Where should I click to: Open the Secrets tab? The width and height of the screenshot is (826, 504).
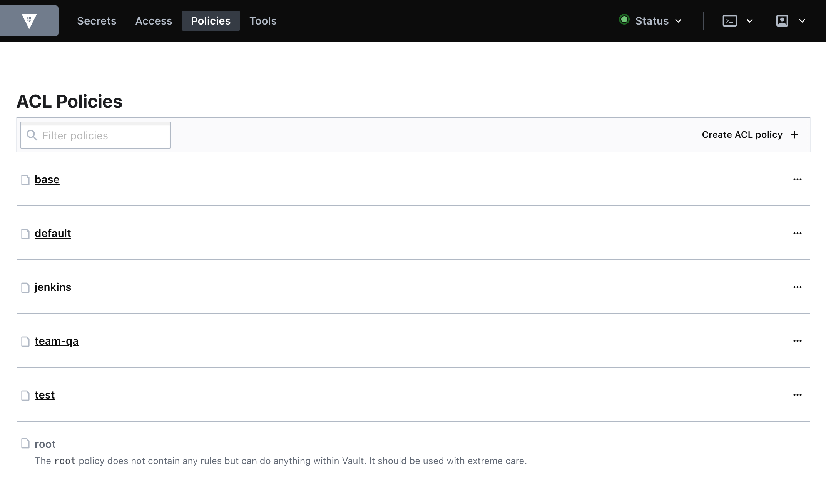click(97, 21)
